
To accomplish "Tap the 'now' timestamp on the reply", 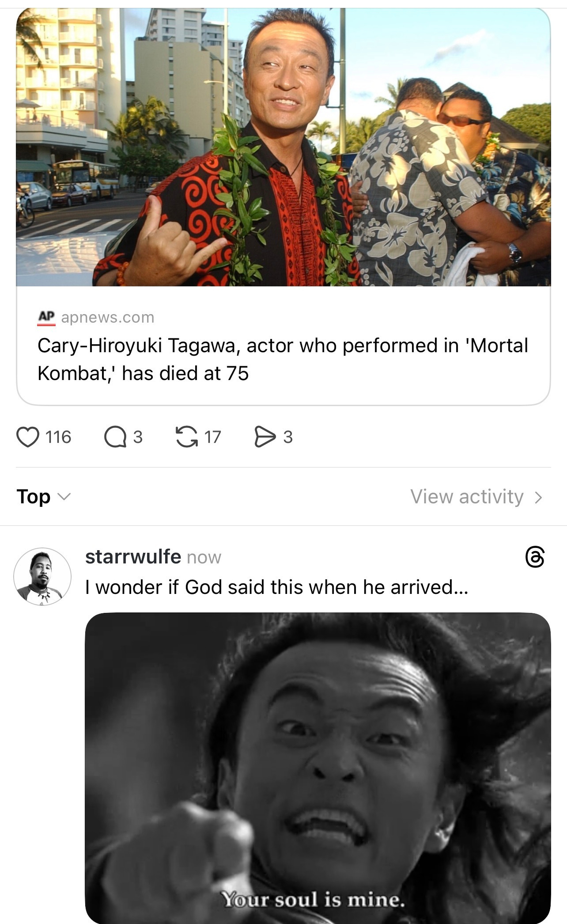I will click(x=204, y=558).
